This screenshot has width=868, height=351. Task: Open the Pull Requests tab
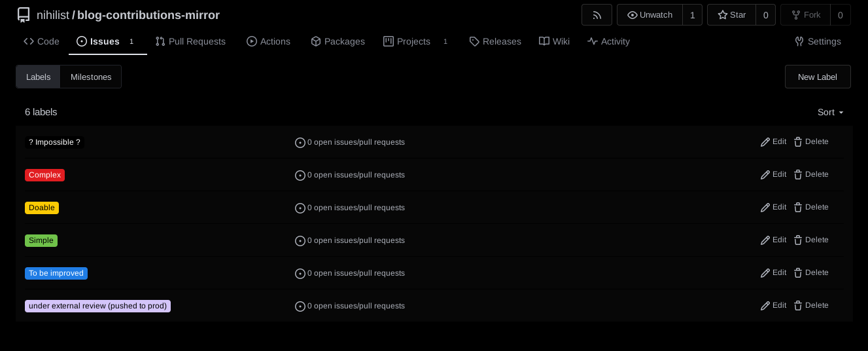(x=190, y=41)
